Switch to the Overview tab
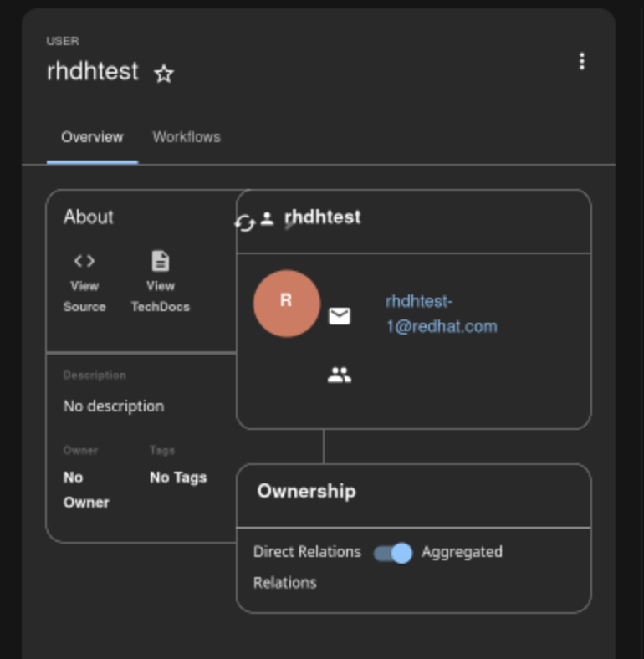The image size is (644, 659). [92, 137]
